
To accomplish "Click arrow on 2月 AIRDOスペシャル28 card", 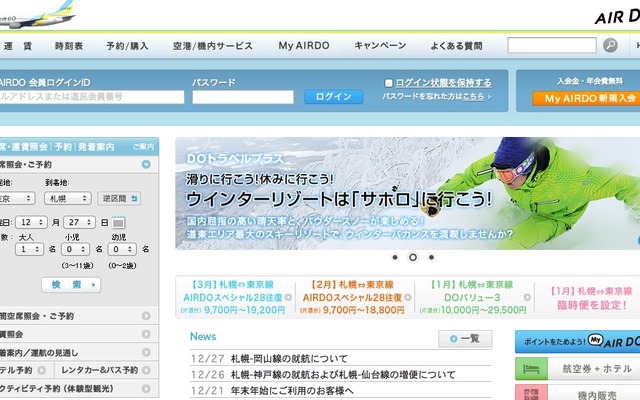I will pyautogui.click(x=407, y=297).
